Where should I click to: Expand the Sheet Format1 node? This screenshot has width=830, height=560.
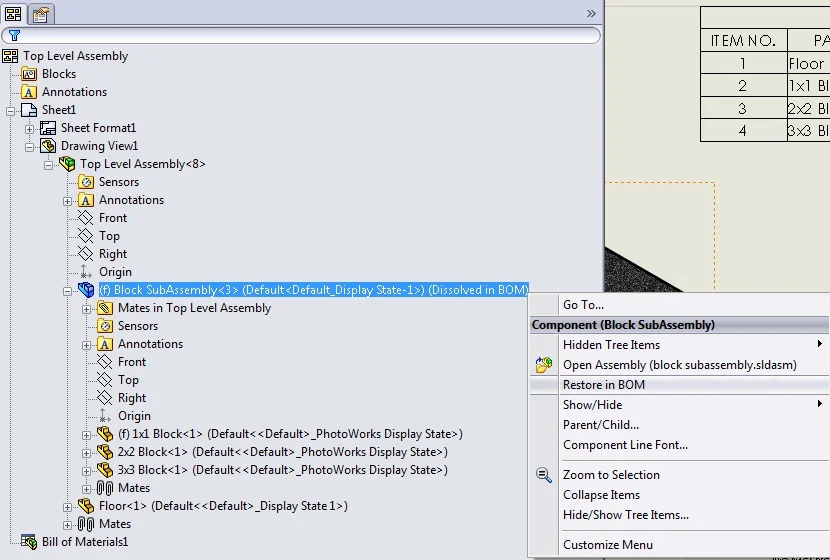point(30,129)
